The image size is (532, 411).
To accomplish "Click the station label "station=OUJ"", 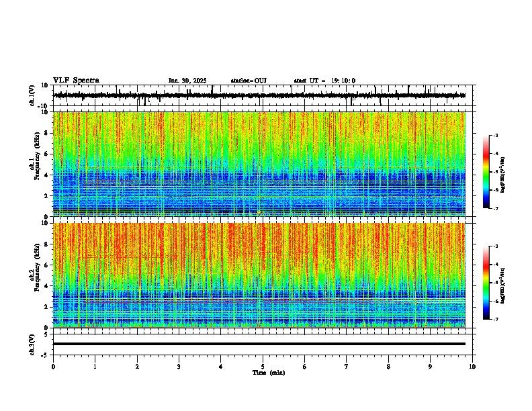I will [249, 81].
